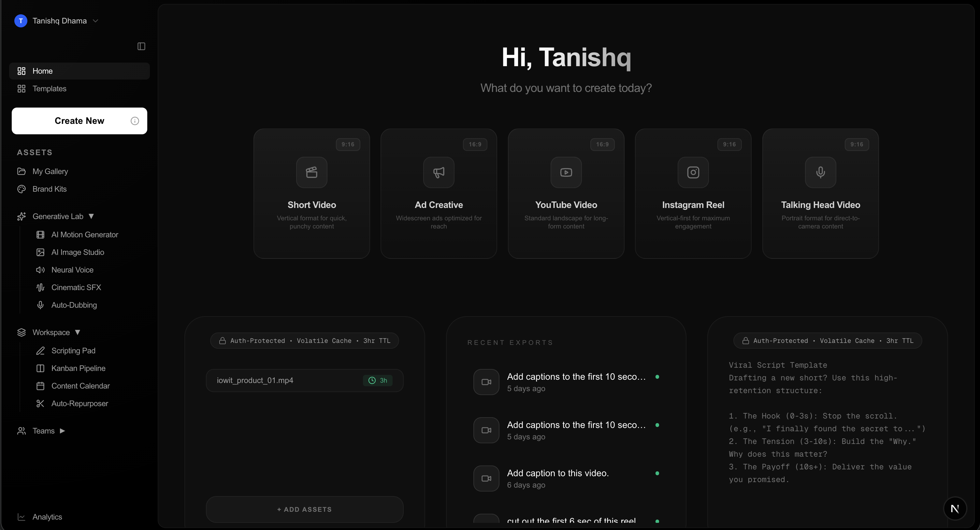The height and width of the screenshot is (530, 980).
Task: Select the YouTube Video card title
Action: (566, 205)
